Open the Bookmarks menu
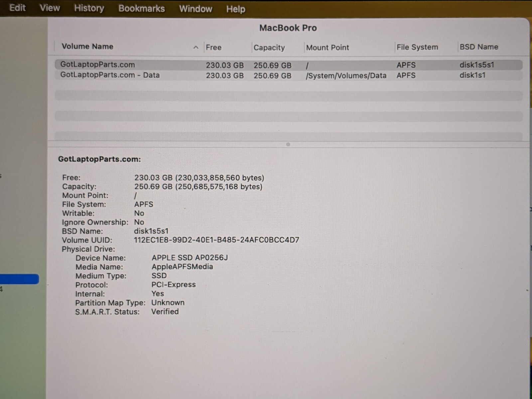 point(142,9)
